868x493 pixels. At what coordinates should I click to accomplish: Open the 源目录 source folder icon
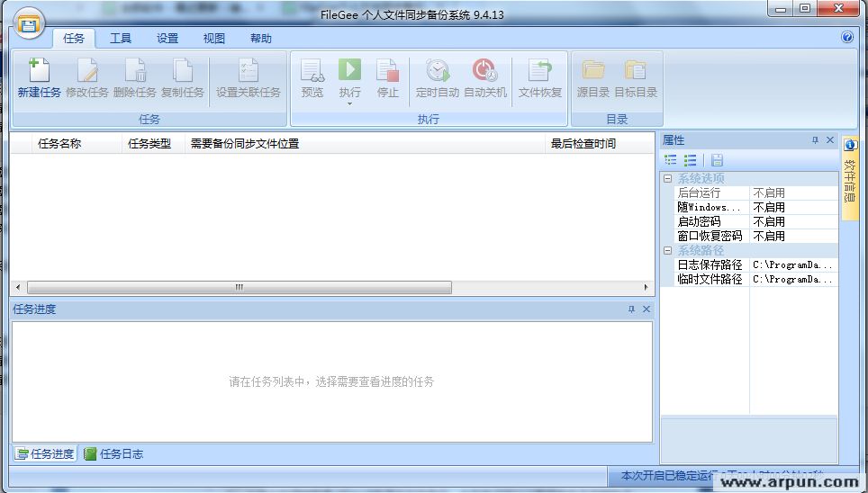[592, 71]
